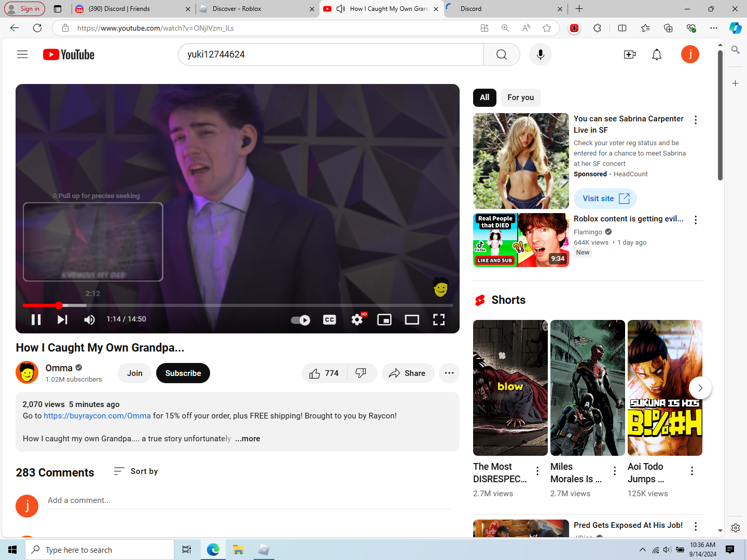Image resolution: width=747 pixels, height=560 pixels.
Task: Open browser Collections icon
Action: [668, 28]
